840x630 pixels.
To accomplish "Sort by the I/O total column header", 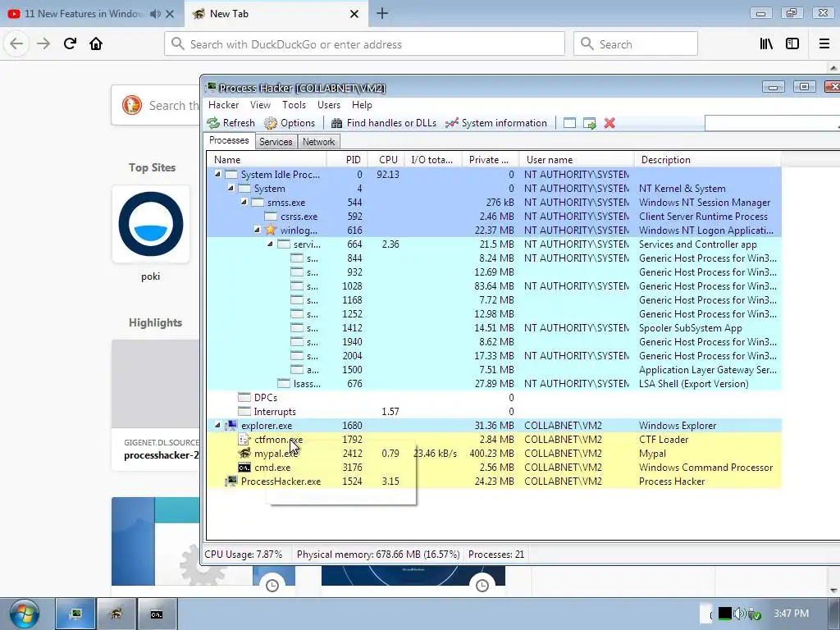I will 434,160.
